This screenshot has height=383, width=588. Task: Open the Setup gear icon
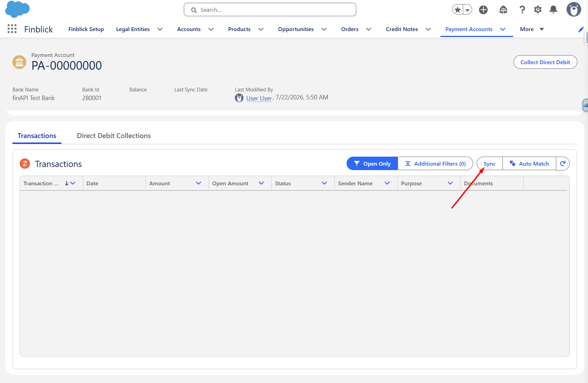click(538, 10)
